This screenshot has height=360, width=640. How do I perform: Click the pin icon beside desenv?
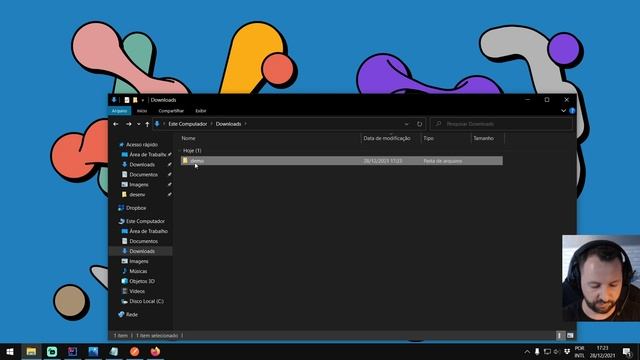tap(169, 194)
